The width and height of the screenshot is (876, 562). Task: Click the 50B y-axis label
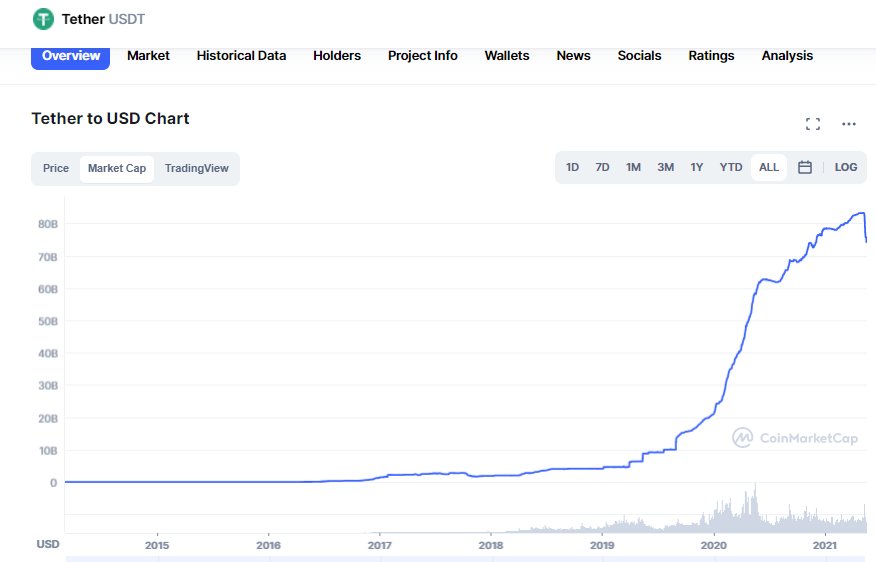point(48,321)
